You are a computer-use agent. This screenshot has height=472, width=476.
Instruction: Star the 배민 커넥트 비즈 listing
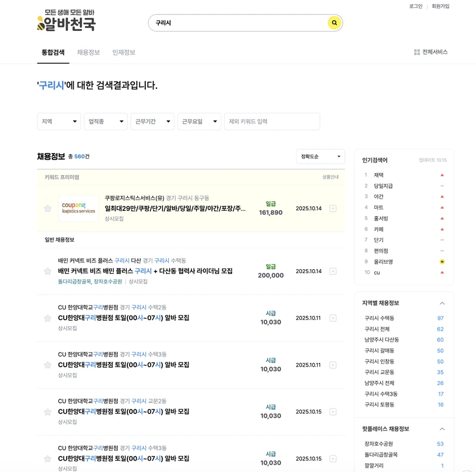[x=48, y=271]
